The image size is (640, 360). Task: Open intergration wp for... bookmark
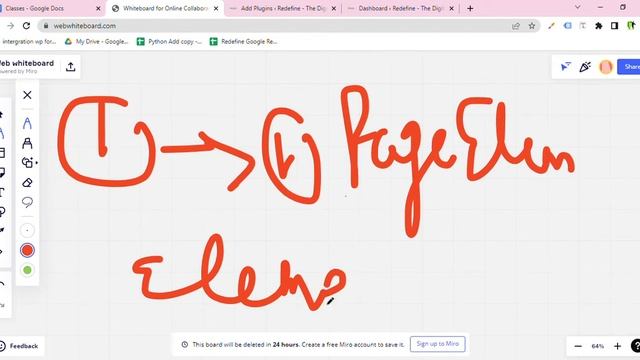pos(29,41)
